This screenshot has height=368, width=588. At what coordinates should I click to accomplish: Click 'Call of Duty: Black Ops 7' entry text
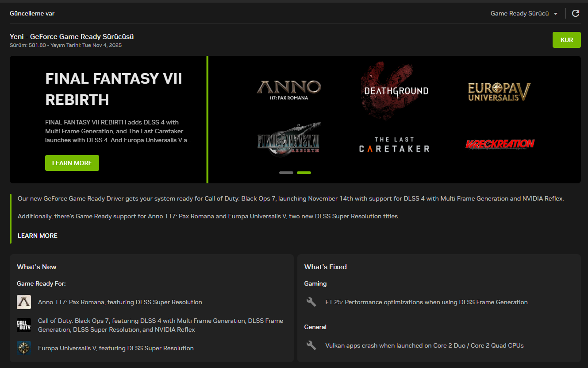[x=161, y=325]
